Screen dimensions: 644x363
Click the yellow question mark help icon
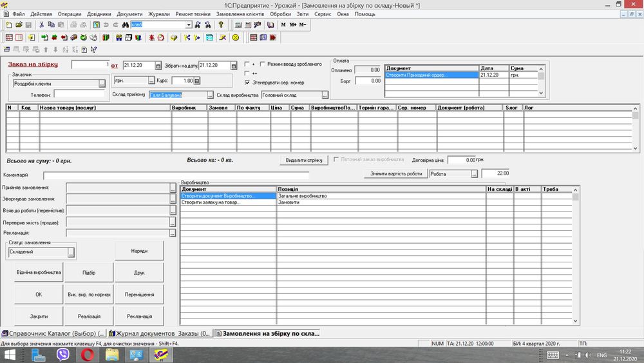pyautogui.click(x=221, y=25)
